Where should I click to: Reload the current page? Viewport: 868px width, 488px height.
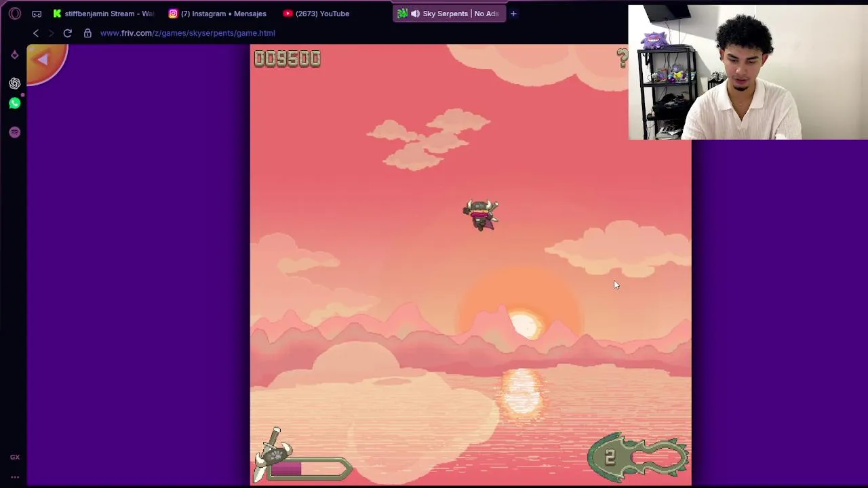pyautogui.click(x=68, y=33)
